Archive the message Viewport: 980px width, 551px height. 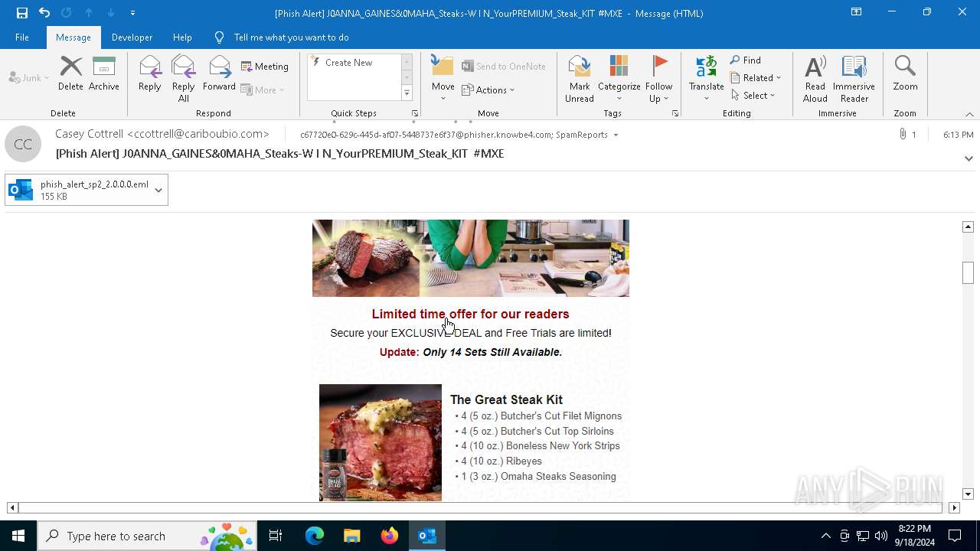[104, 73]
